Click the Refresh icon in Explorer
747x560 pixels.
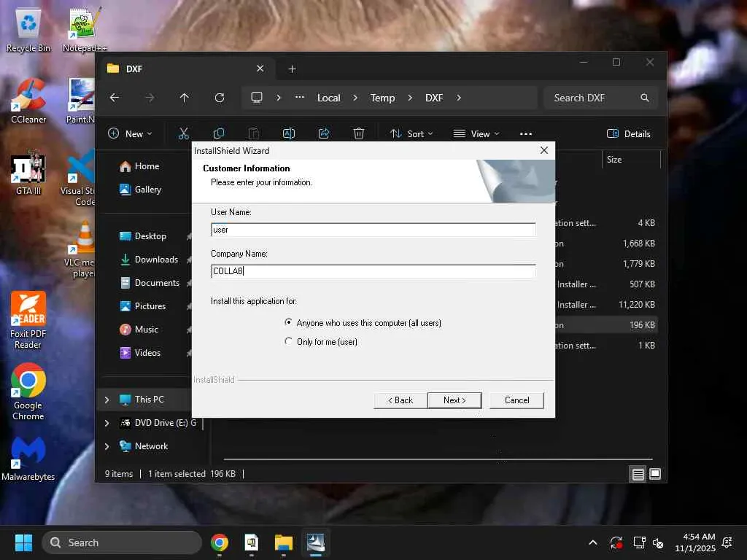pyautogui.click(x=219, y=98)
